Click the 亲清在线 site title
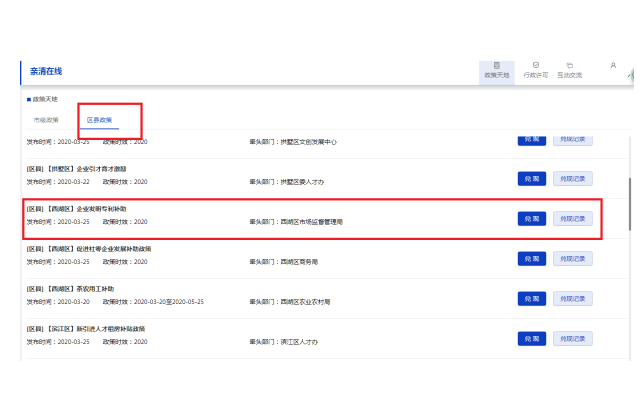The width and height of the screenshot is (640, 400). pyautogui.click(x=46, y=71)
